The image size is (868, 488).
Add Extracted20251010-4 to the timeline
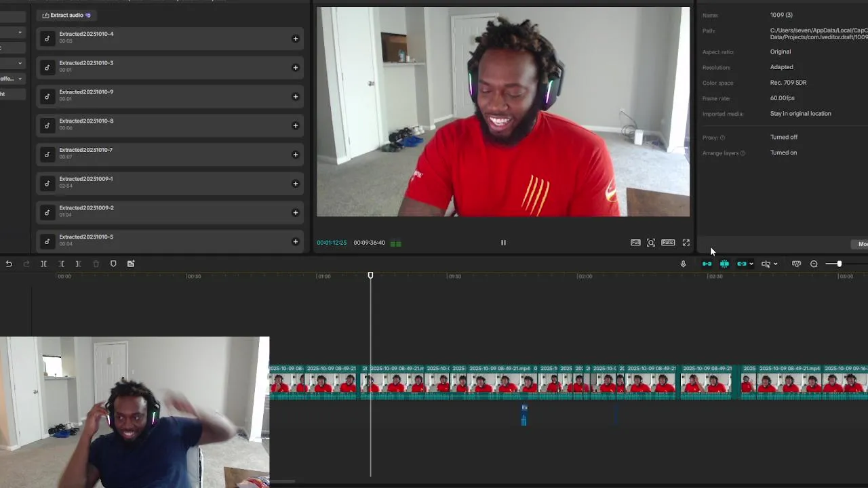[295, 39]
